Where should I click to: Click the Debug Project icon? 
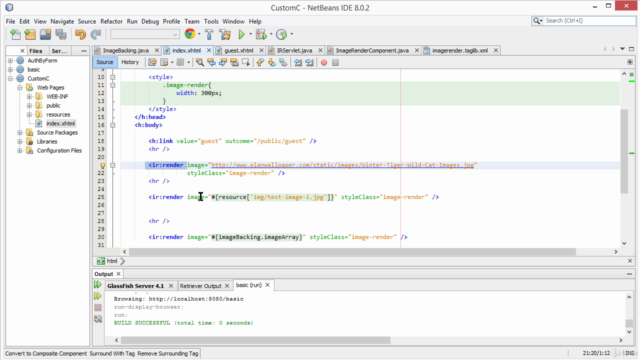(x=261, y=35)
